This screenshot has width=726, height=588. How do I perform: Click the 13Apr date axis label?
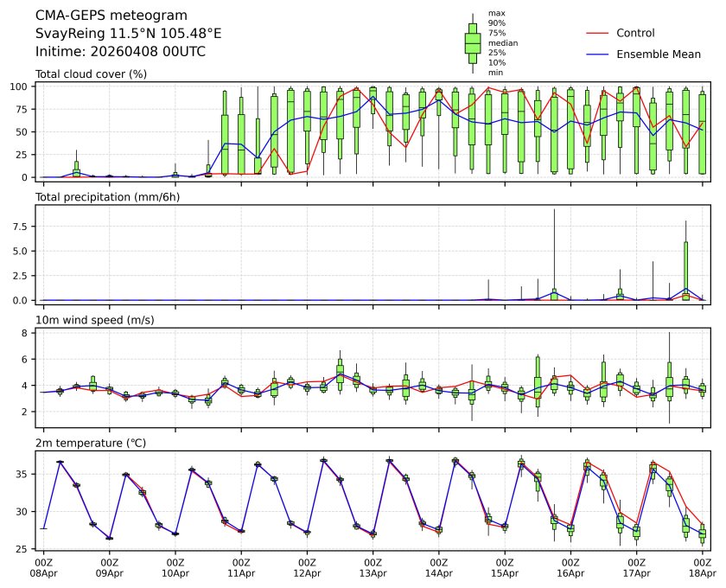click(x=373, y=572)
